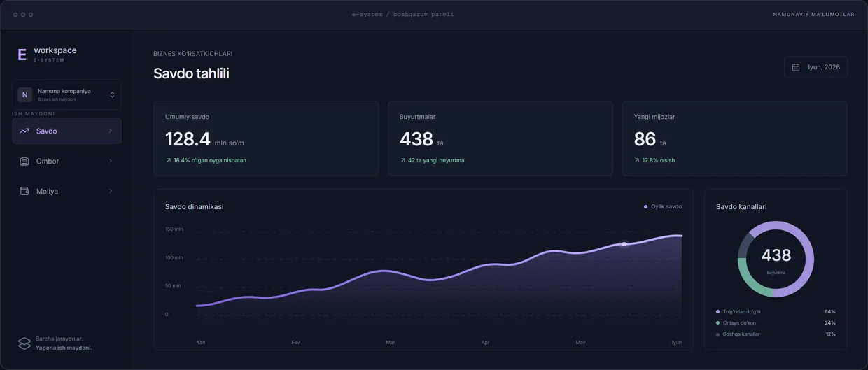Click the growth arrow under Yangi mijozlar
The image size is (868, 370).
point(637,160)
